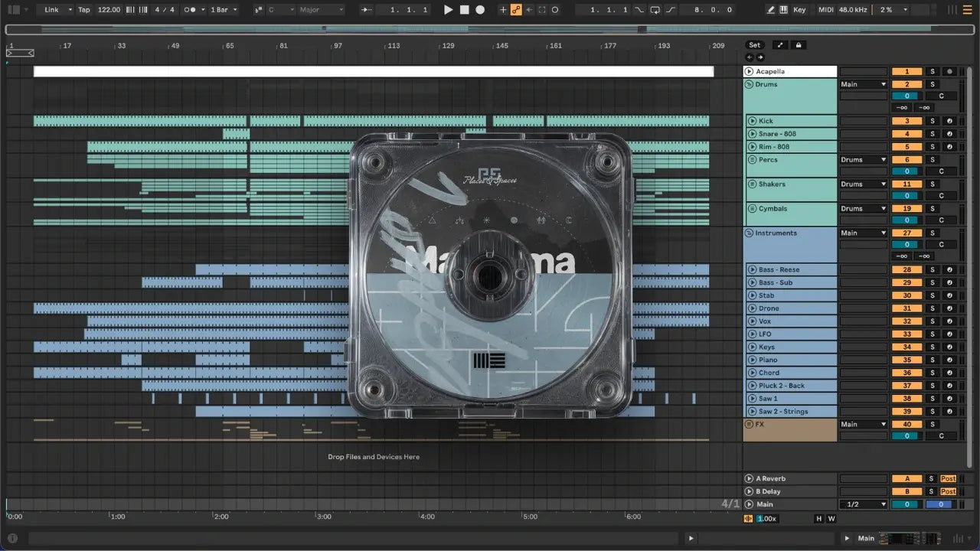Toggle Draw Mode pencil
Image resolution: width=980 pixels, height=551 pixels.
pos(771,10)
